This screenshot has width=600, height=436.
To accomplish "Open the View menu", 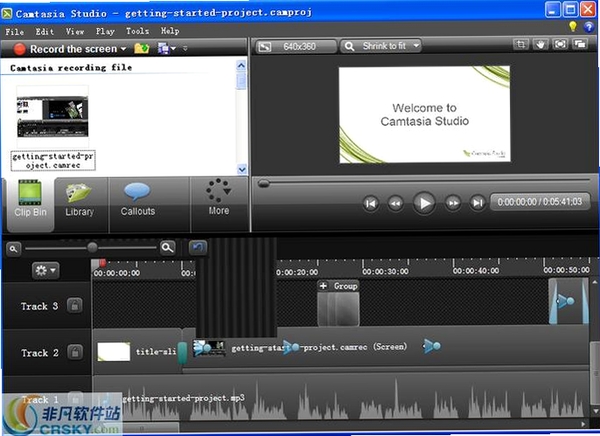I will (x=75, y=31).
